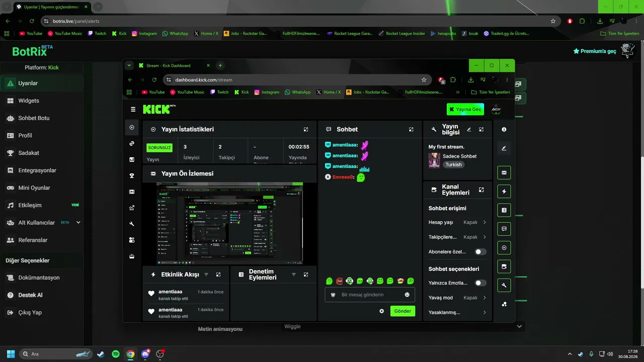The height and width of the screenshot is (362, 644).
Task: Toggle the Yalnızca Emotla... switch
Action: (x=480, y=283)
